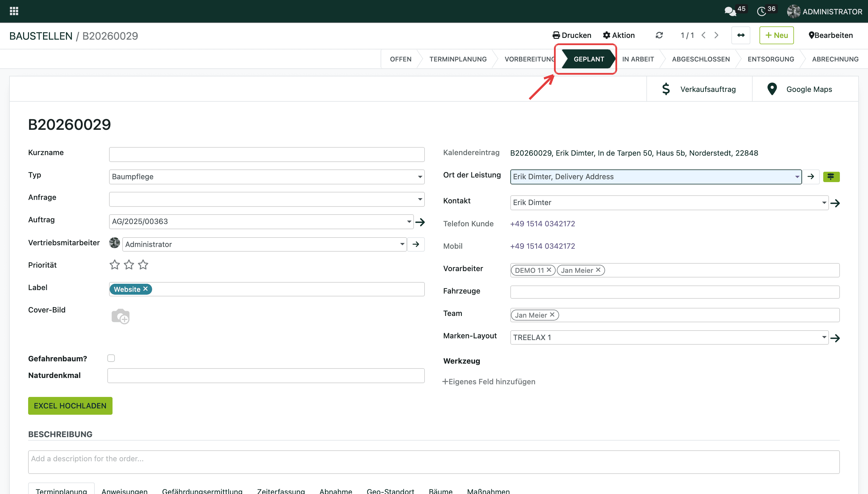868x494 pixels.
Task: Click the refresh record icon
Action: coord(659,35)
